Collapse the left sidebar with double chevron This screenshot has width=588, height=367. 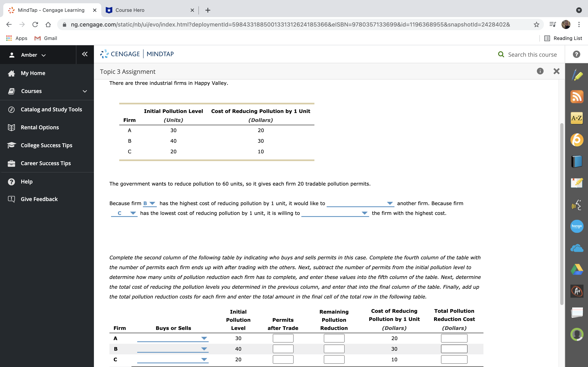[x=85, y=54]
